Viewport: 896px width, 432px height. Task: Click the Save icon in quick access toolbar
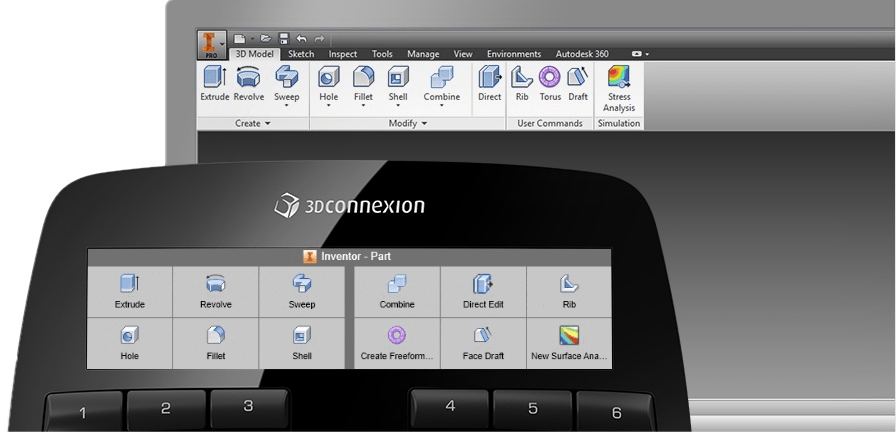click(x=284, y=38)
